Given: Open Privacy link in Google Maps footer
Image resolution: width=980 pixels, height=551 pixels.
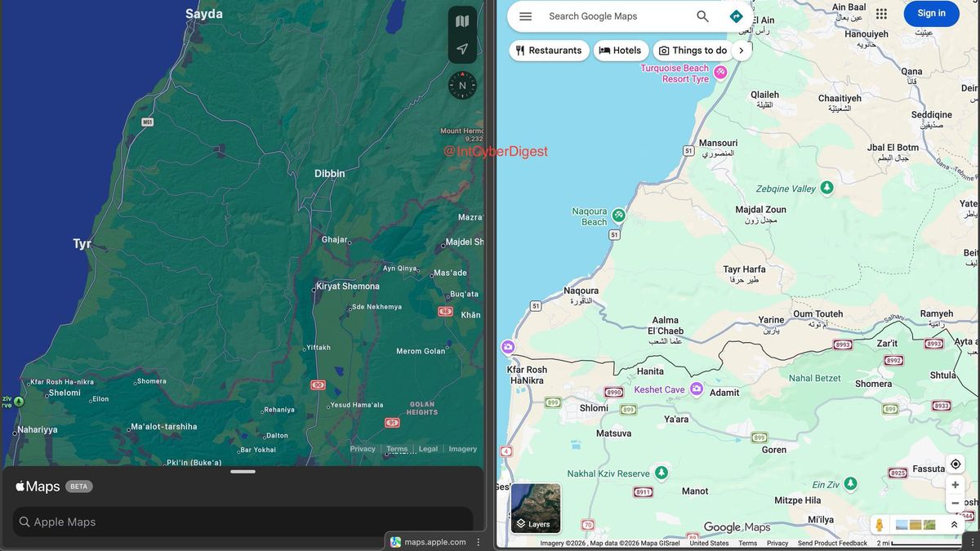Looking at the screenshot, I should [777, 543].
